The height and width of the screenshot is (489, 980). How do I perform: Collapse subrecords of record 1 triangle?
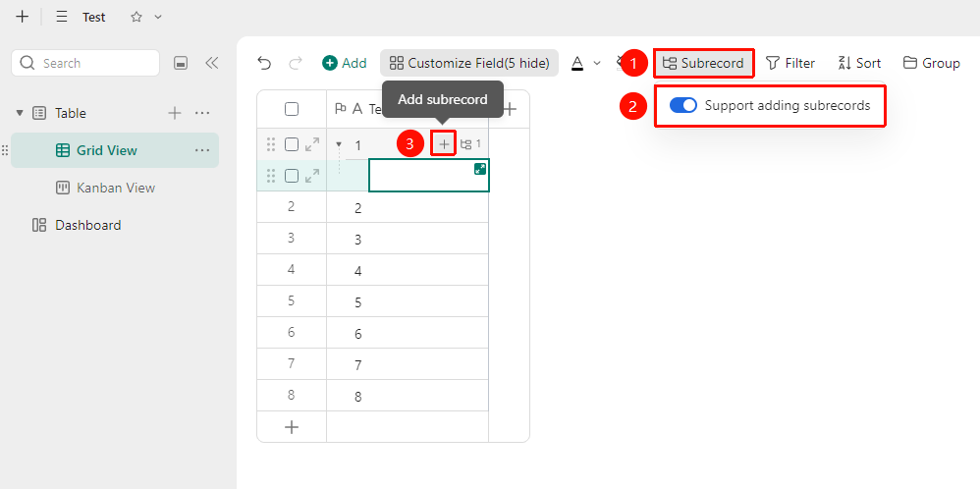pyautogui.click(x=339, y=144)
